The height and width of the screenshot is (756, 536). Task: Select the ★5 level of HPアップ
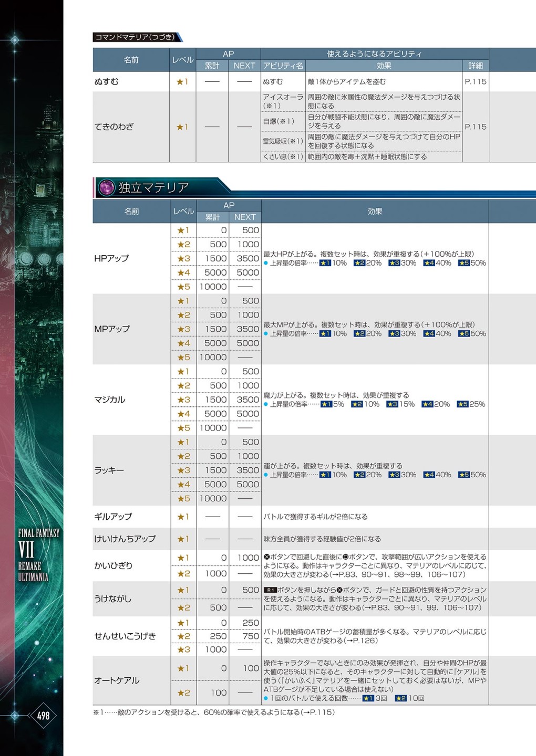(x=183, y=287)
